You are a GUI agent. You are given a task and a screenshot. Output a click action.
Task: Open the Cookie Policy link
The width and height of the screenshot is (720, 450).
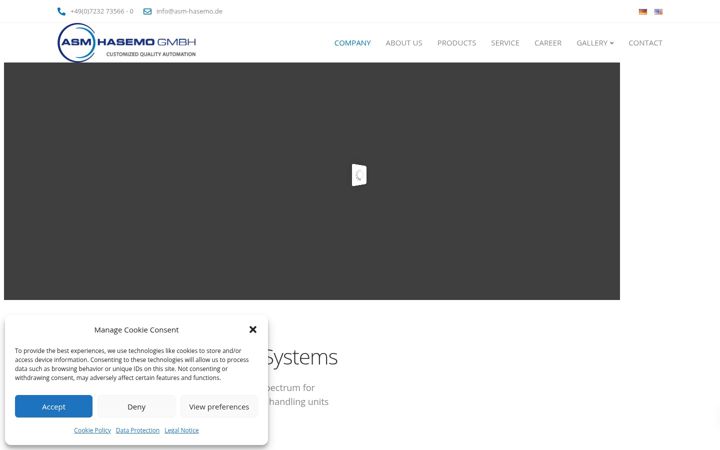[x=92, y=430]
